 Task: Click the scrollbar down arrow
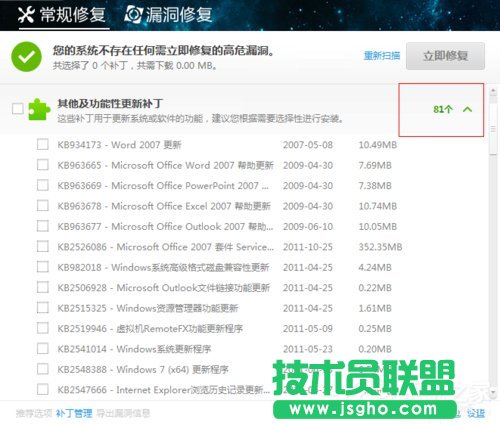point(493,393)
